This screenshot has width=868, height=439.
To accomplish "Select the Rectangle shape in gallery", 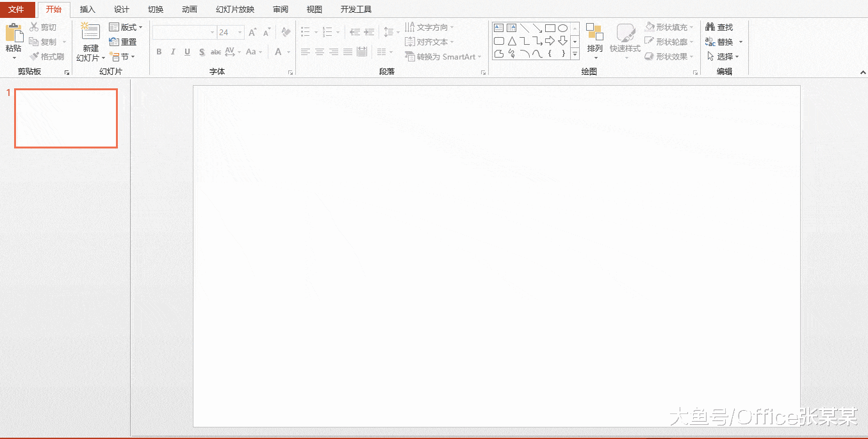I will (550, 28).
